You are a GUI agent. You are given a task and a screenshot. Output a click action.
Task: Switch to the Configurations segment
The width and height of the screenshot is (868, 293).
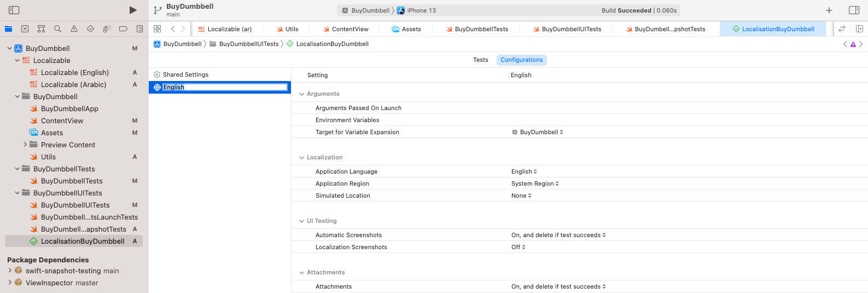522,60
